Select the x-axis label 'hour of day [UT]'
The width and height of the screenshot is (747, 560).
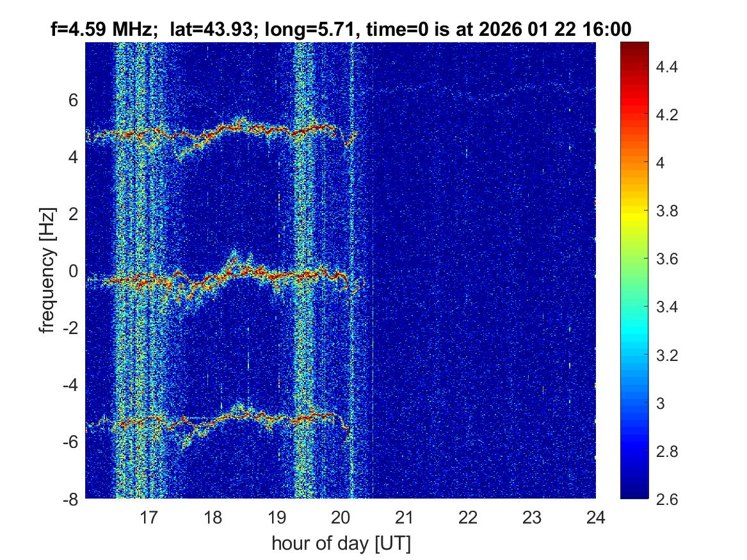[x=341, y=543]
